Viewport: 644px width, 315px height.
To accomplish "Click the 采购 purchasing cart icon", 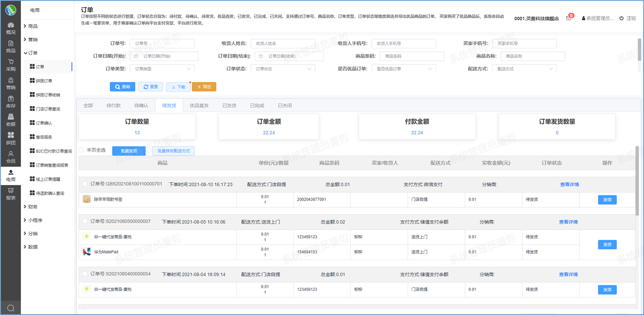I will tap(11, 65).
